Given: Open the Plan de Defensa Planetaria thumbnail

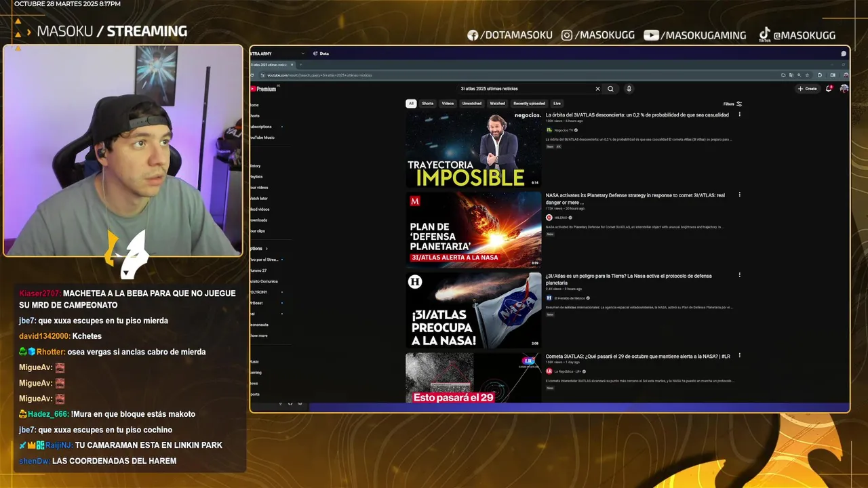Looking at the screenshot, I should (473, 230).
